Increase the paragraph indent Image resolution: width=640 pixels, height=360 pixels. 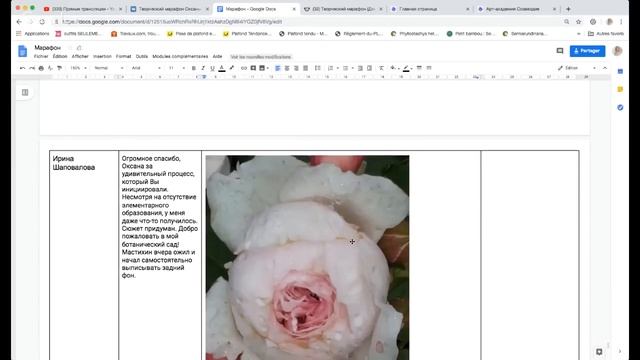[369, 68]
